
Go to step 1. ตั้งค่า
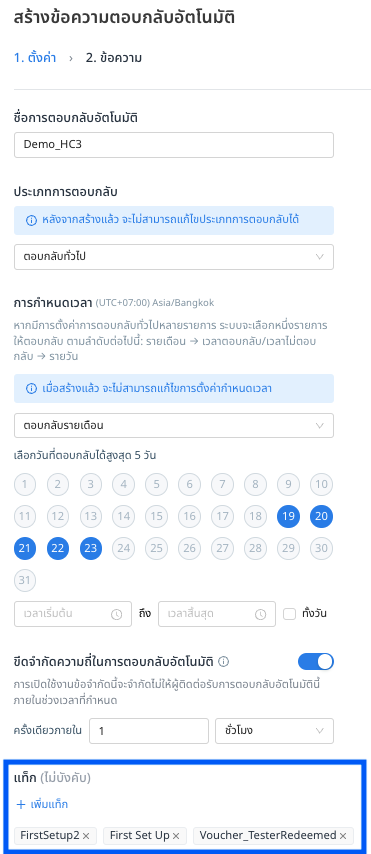(35, 58)
